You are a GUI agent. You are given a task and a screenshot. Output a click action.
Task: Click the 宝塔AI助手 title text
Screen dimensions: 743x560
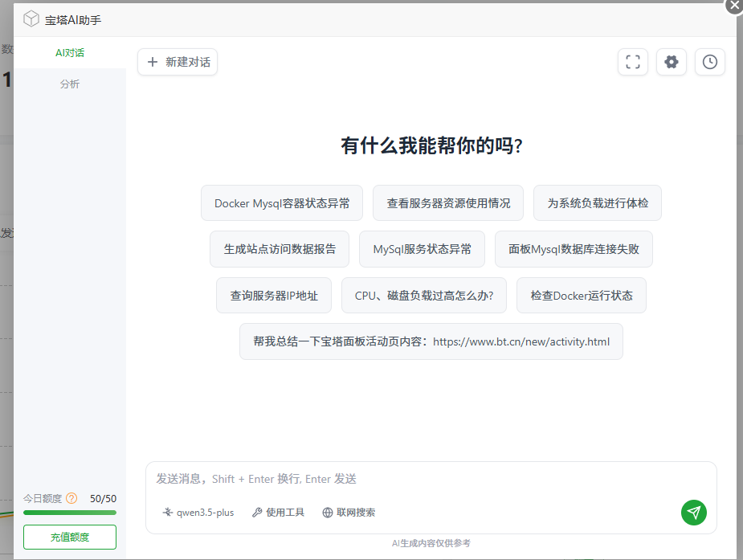[x=73, y=20]
